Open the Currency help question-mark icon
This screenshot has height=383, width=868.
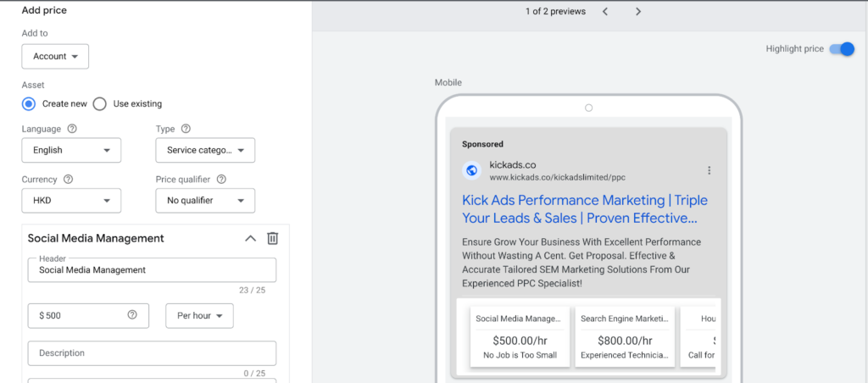pos(68,180)
